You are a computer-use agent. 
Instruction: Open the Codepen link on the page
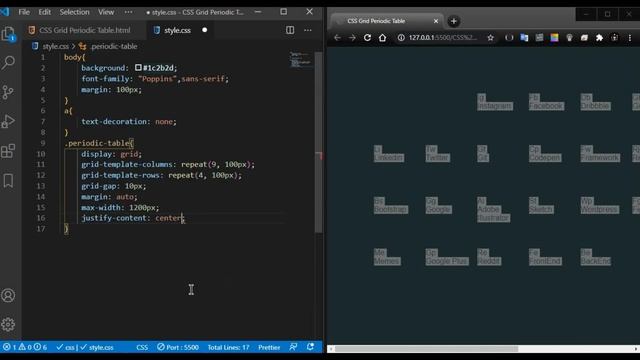tap(545, 154)
